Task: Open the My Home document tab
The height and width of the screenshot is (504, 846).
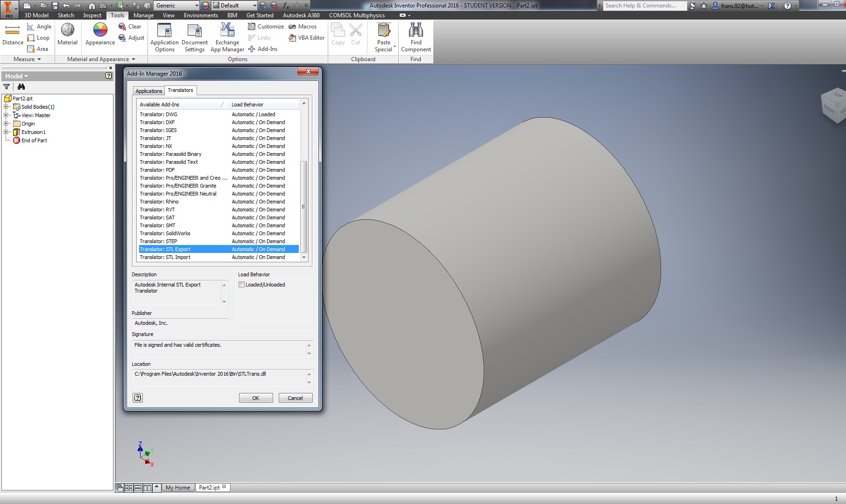Action: coord(178,488)
